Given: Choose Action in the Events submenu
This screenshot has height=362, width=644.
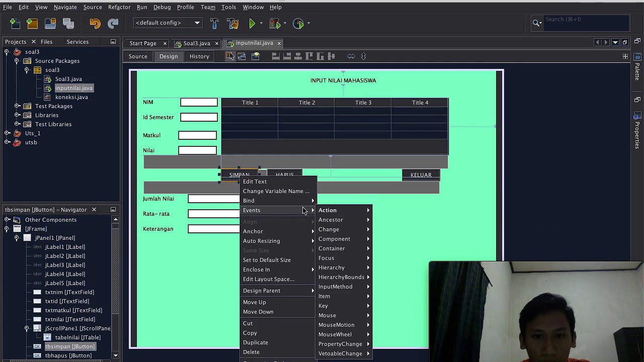Looking at the screenshot, I should [x=344, y=210].
